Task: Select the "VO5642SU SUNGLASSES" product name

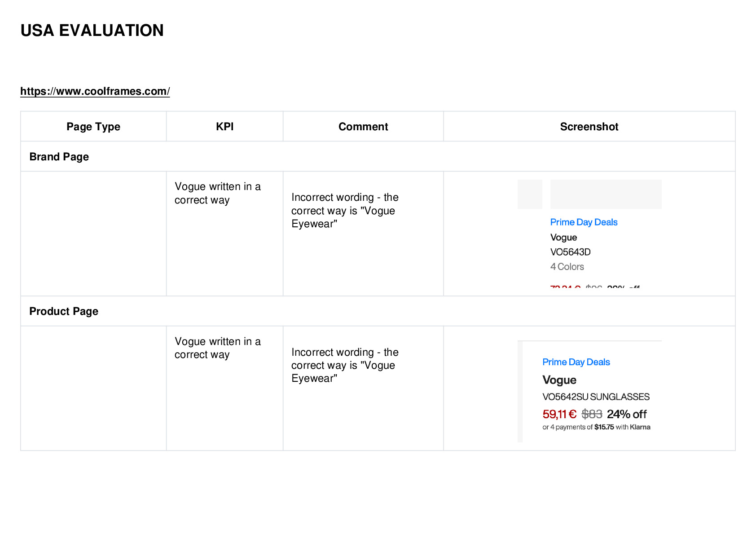Action: pyautogui.click(x=596, y=397)
